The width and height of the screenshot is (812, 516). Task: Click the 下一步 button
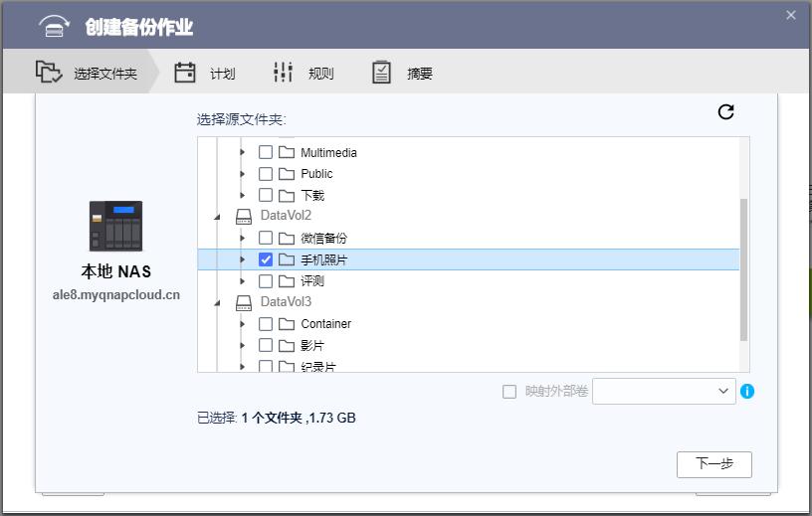click(713, 464)
